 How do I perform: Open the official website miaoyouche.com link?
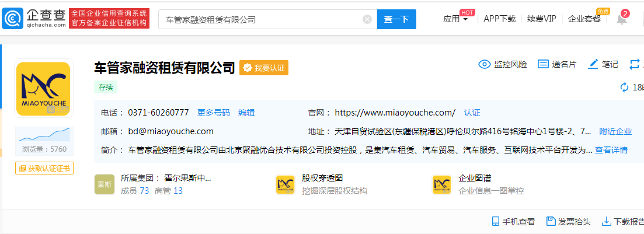click(395, 113)
